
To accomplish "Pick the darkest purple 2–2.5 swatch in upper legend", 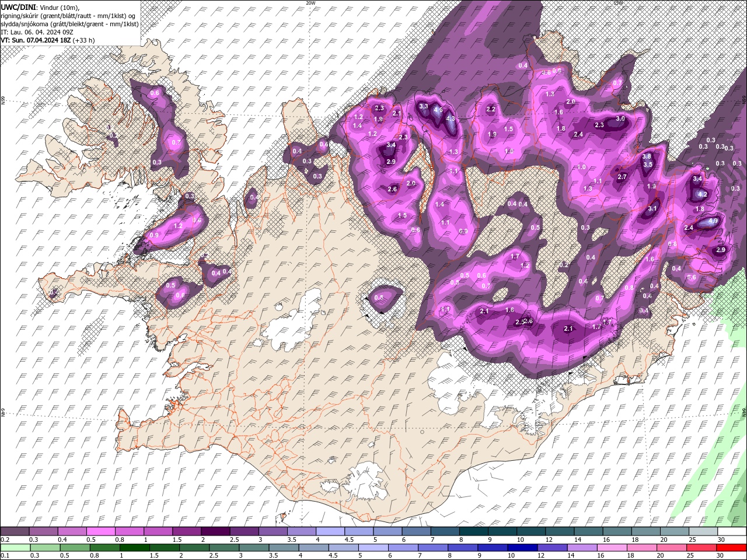I will 215,531.
